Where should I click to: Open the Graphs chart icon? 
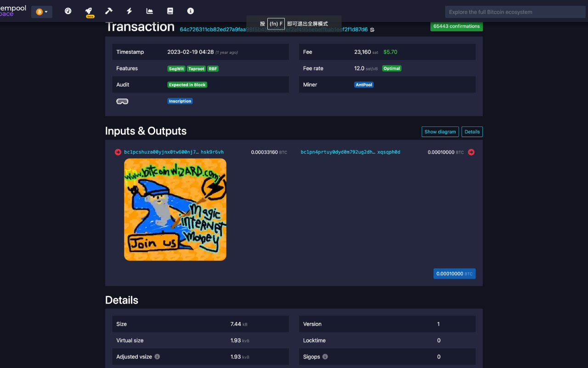click(150, 11)
